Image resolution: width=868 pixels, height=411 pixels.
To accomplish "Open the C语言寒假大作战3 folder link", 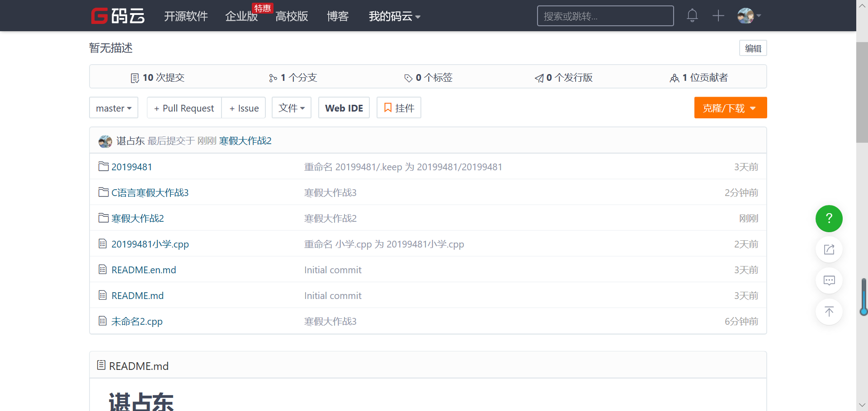I will coord(150,193).
